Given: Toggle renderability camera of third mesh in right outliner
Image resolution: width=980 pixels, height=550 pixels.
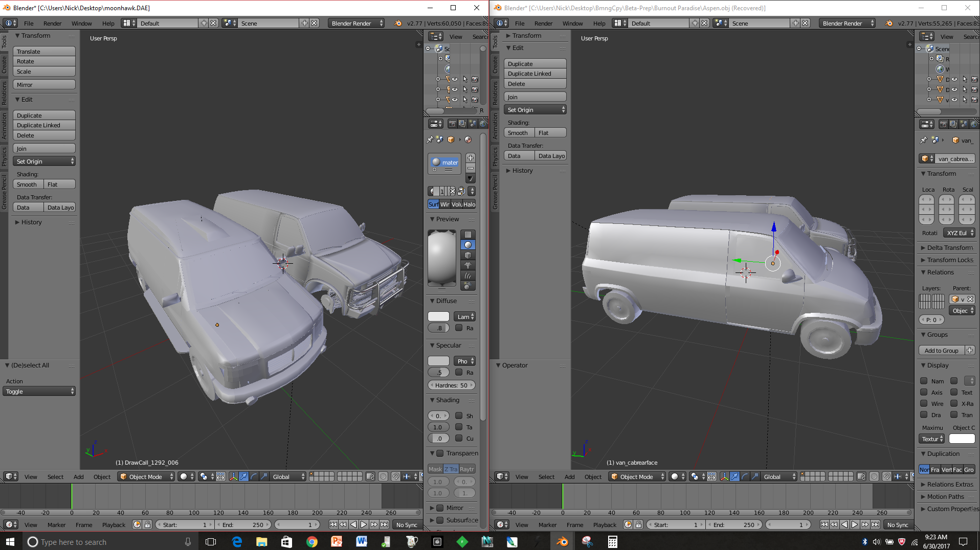Looking at the screenshot, I should tap(974, 100).
